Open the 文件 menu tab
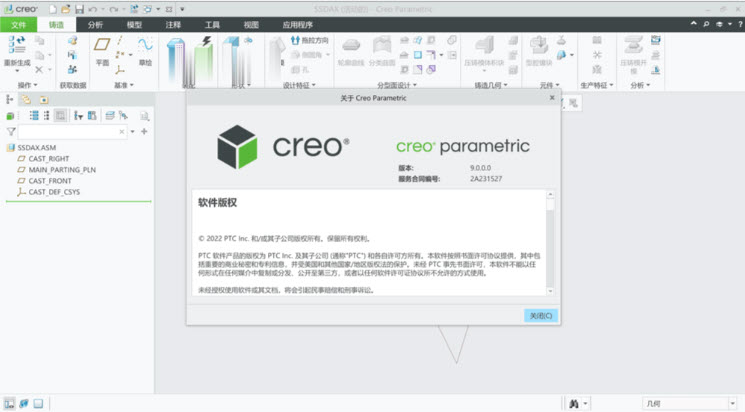This screenshot has height=412, width=745. (18, 23)
